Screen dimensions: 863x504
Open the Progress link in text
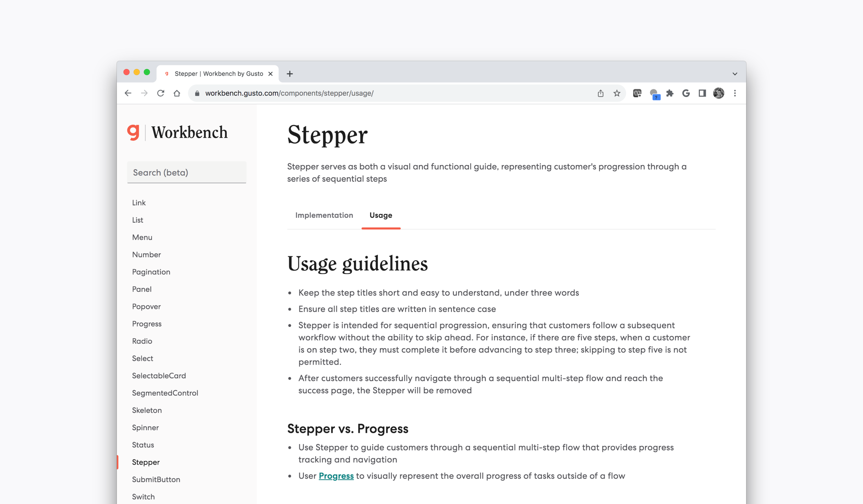336,476
